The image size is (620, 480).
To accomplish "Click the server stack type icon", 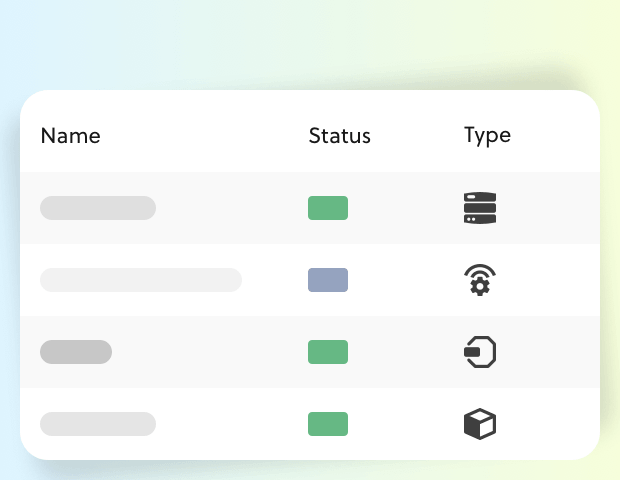I will pos(480,208).
